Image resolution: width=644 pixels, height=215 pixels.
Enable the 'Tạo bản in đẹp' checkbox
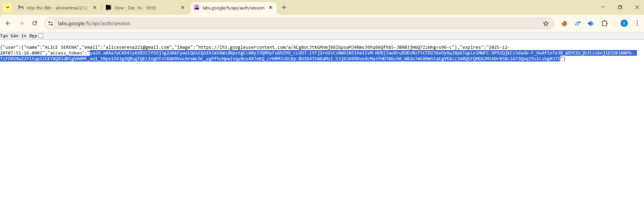pos(41,36)
